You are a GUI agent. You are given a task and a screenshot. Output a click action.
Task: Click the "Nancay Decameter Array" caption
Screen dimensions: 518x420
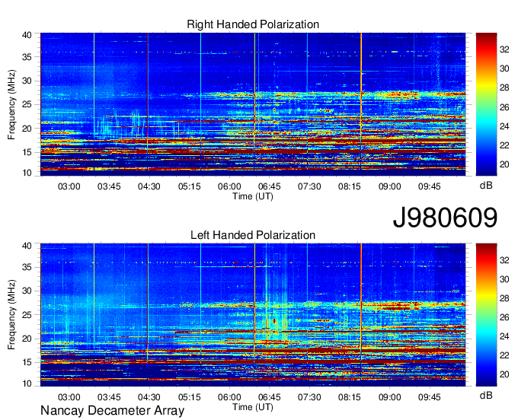(112, 411)
